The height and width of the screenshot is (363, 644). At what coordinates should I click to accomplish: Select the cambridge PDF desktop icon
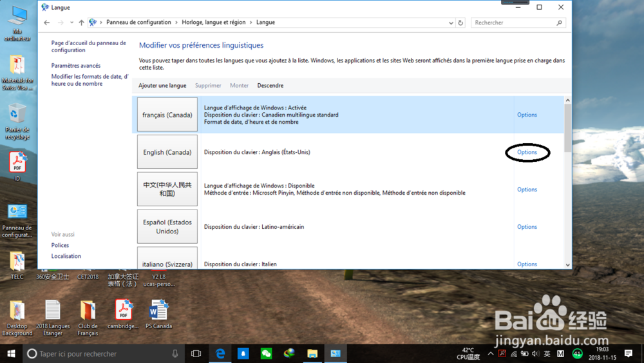(123, 315)
